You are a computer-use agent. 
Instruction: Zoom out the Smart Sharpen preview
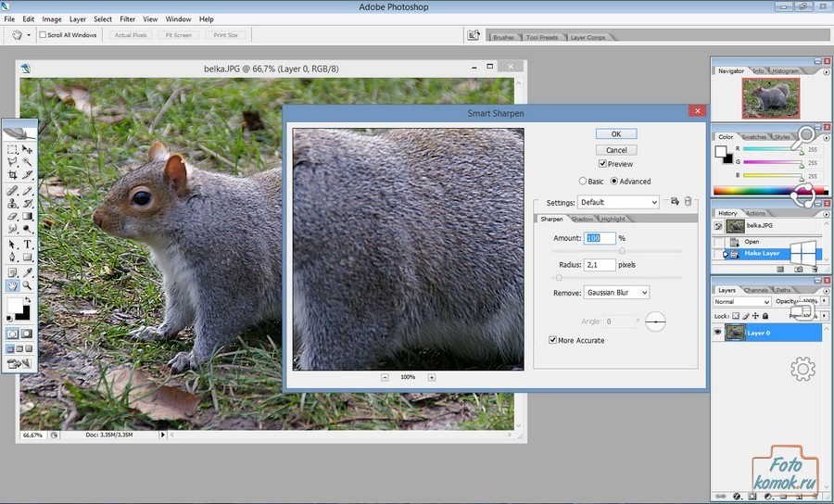[x=385, y=377]
